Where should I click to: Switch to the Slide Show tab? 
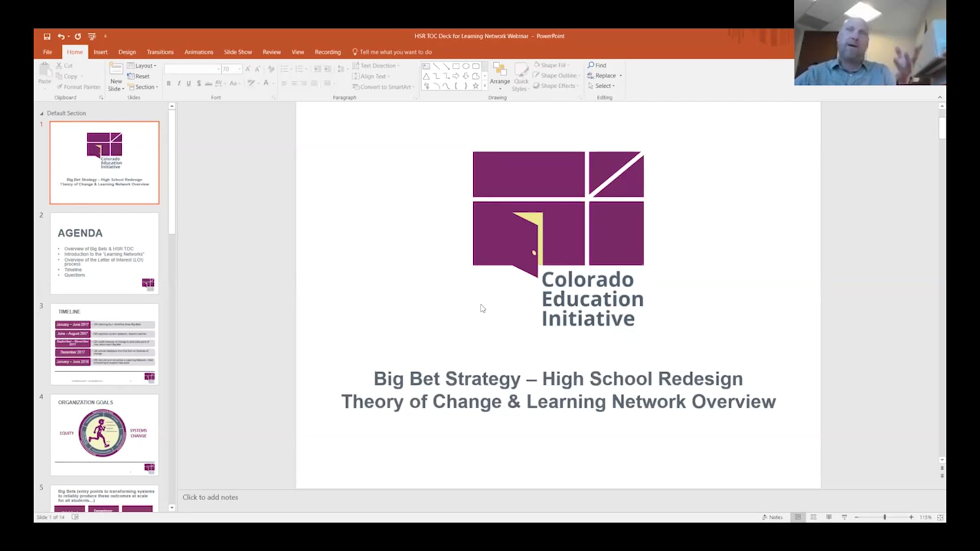click(238, 52)
